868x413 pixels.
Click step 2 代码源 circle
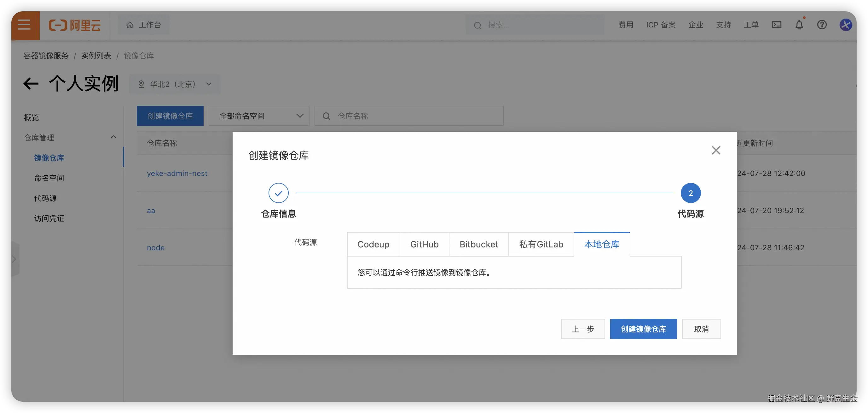(x=691, y=193)
